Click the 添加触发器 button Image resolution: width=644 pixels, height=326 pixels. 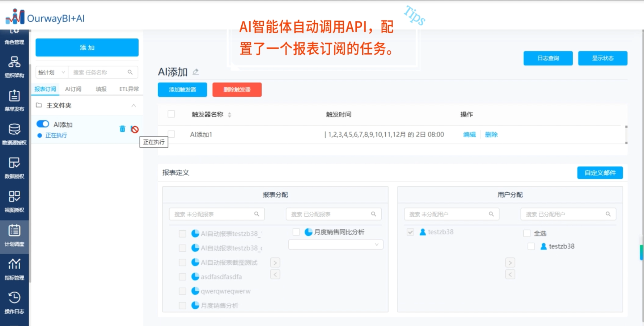182,89
